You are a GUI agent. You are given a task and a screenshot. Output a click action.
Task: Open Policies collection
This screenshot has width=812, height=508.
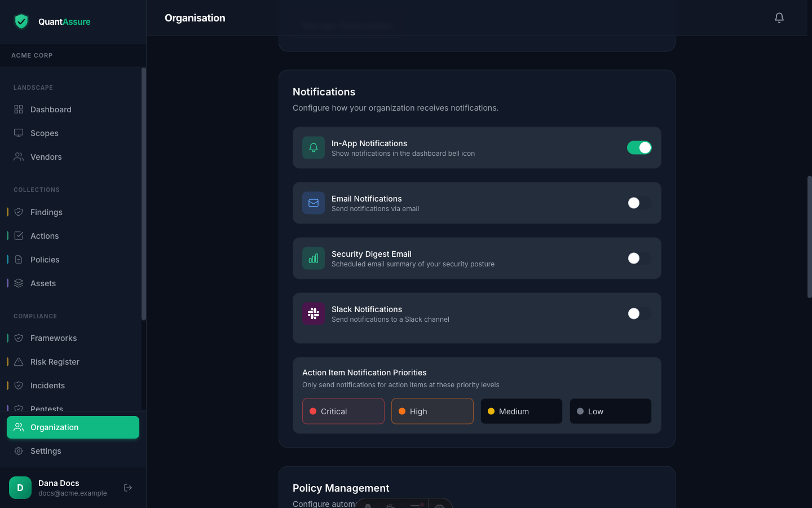click(73, 259)
